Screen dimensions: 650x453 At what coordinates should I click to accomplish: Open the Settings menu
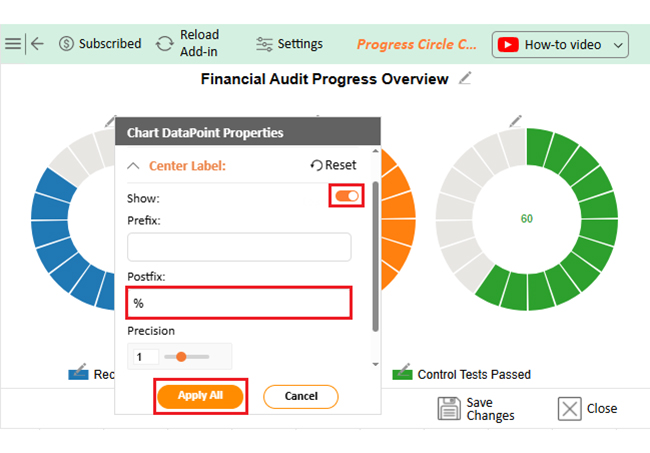click(x=290, y=44)
